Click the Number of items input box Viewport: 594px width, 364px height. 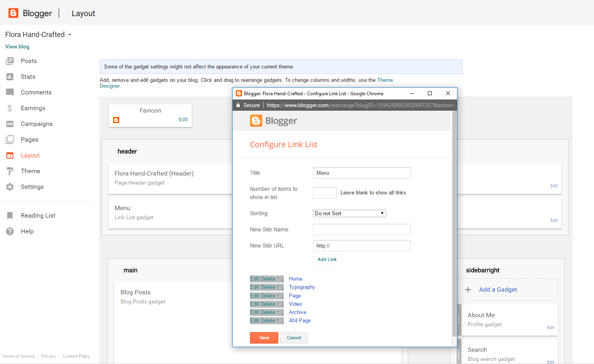click(x=325, y=193)
